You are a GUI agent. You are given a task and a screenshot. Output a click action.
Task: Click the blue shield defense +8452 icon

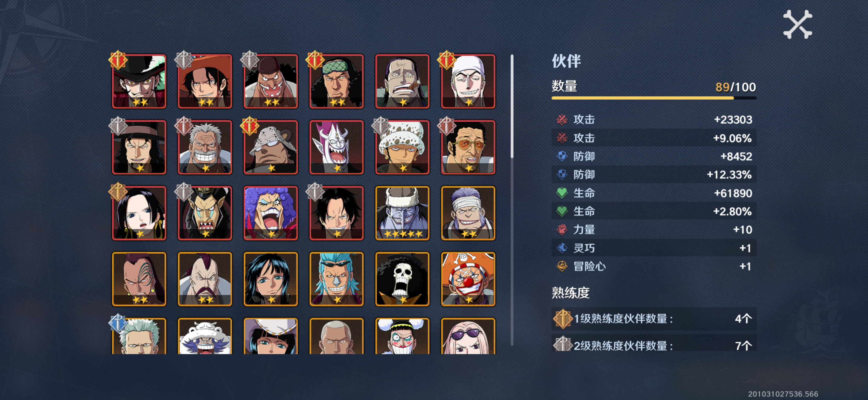tap(562, 156)
